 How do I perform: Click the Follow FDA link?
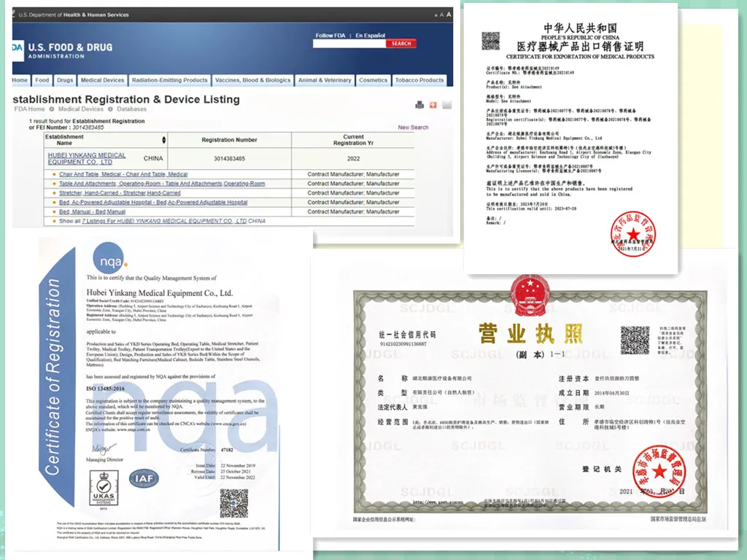point(330,35)
